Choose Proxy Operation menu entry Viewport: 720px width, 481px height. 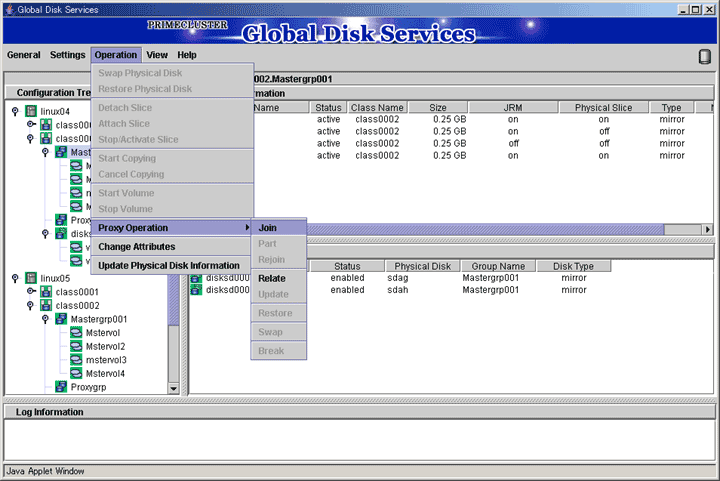coord(172,228)
